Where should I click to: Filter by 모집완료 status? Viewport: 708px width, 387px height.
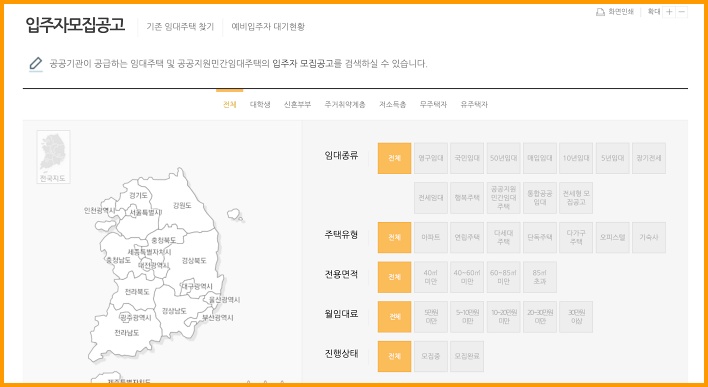tap(467, 356)
